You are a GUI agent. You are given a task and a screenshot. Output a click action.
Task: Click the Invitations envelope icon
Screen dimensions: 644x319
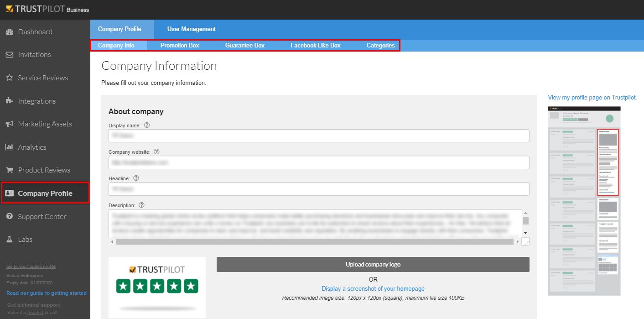click(x=10, y=55)
